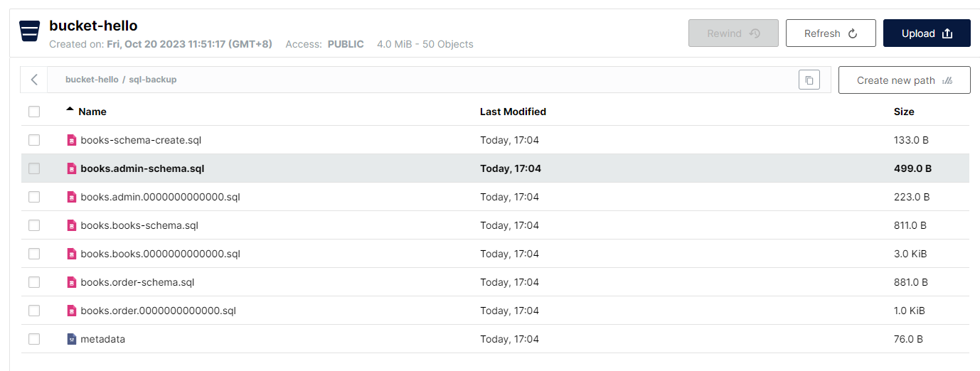
Task: Click the books.books-schema.sql file icon
Action: point(71,226)
